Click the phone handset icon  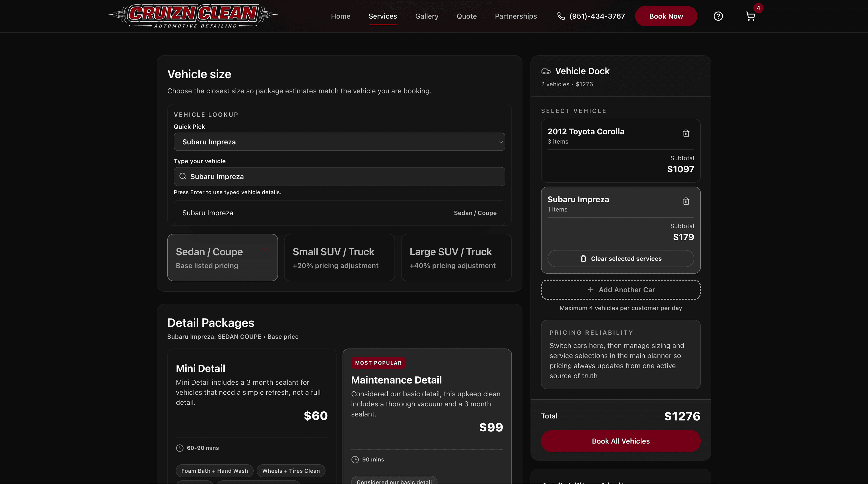(561, 16)
